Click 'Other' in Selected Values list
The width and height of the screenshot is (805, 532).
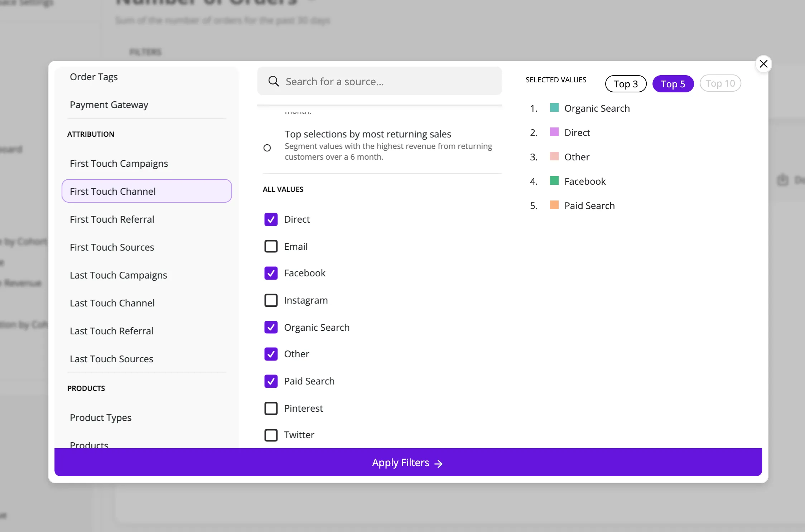577,157
